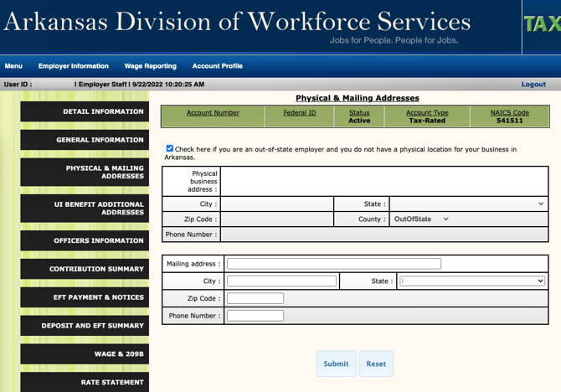
Task: Open the physical address State dropdown
Action: (x=468, y=204)
